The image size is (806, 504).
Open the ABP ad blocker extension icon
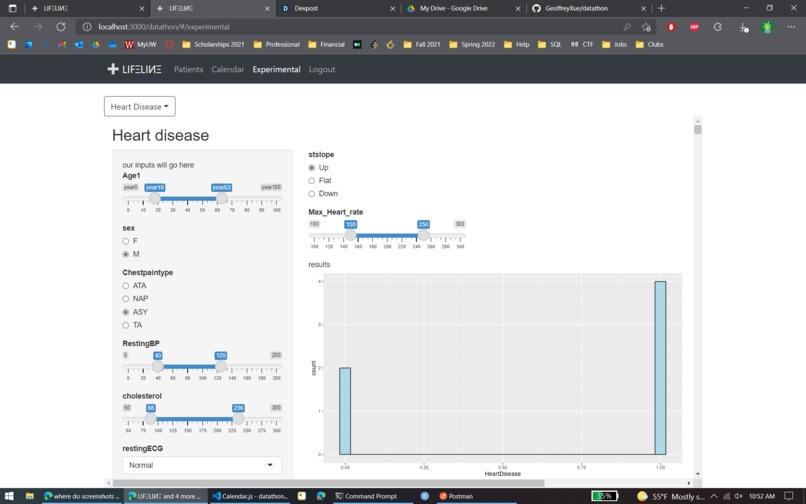pyautogui.click(x=694, y=27)
